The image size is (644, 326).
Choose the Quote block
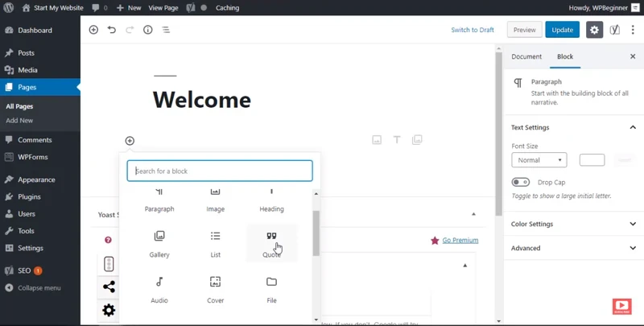point(271,243)
